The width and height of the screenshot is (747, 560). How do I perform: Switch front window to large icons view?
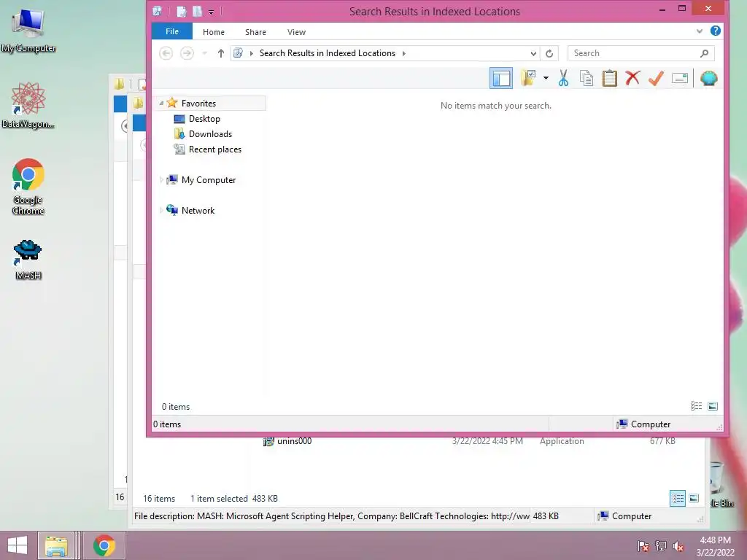(712, 406)
